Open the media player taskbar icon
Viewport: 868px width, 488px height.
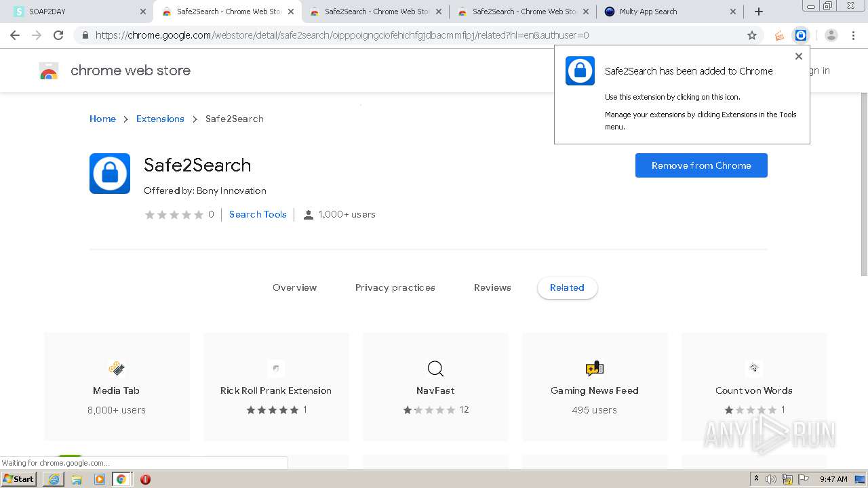(x=100, y=479)
